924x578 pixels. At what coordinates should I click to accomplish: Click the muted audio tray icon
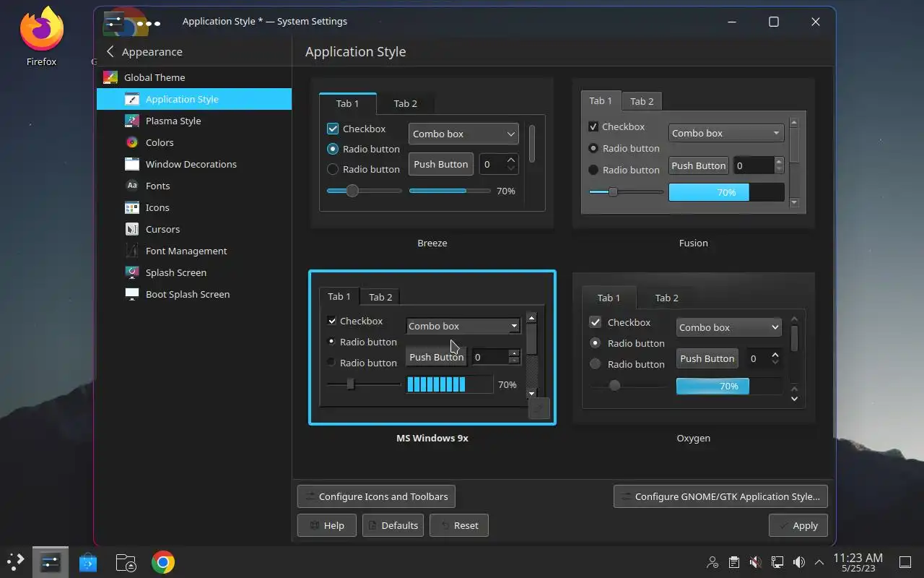pyautogui.click(x=755, y=562)
